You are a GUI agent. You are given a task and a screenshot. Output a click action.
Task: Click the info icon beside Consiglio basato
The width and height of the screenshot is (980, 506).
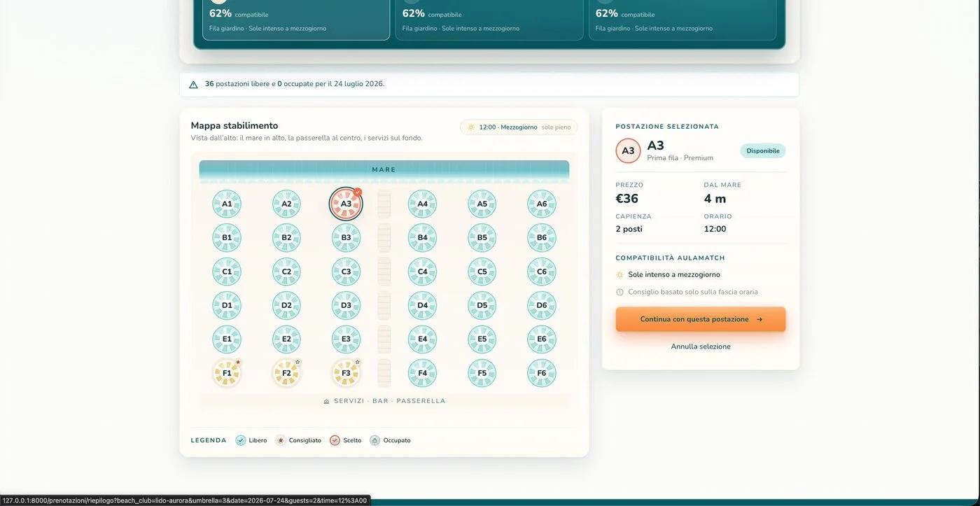[619, 292]
